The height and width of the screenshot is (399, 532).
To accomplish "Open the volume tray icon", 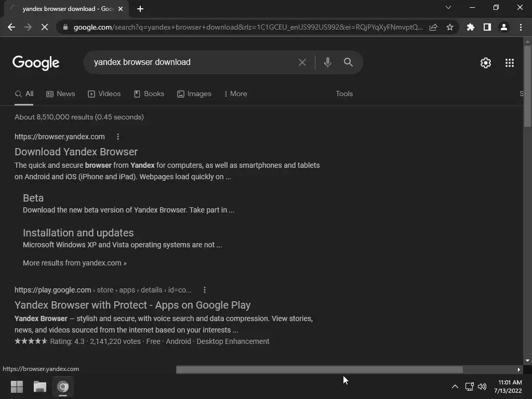I will [482, 387].
